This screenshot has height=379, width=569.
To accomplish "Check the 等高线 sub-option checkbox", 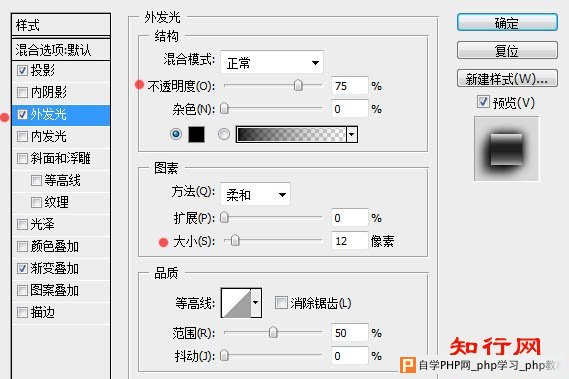I will coord(36,180).
